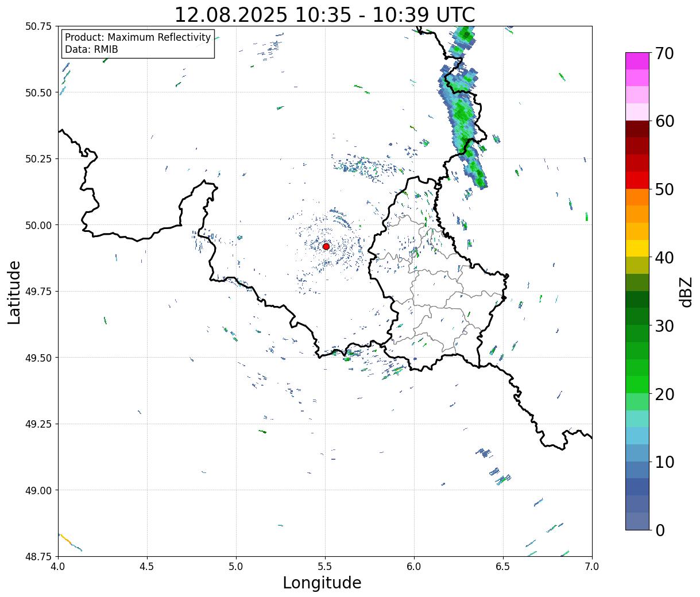Click the colorbar tick label 70
Image resolution: width=700 pixels, height=597 pixels.
(x=664, y=53)
